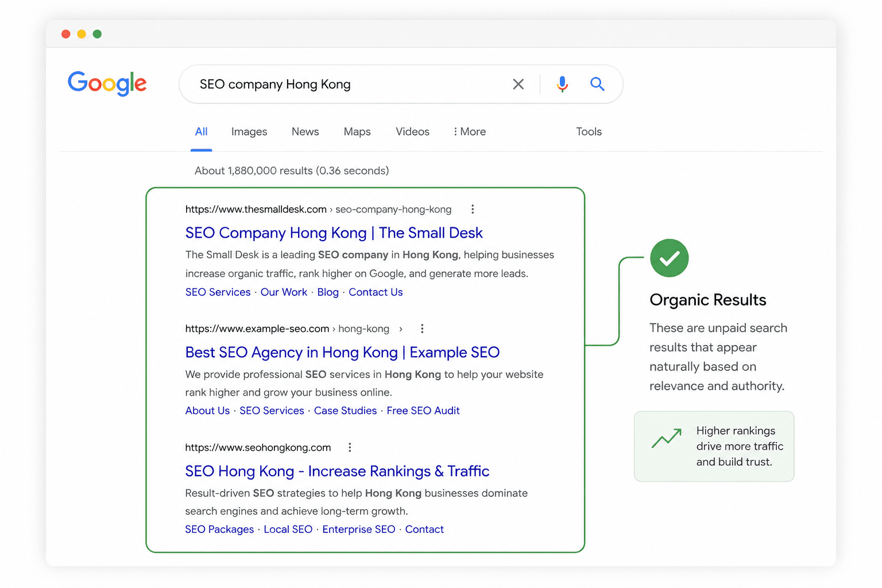Switch to the Images tab
Image resolution: width=882 pixels, height=588 pixels.
coord(249,132)
